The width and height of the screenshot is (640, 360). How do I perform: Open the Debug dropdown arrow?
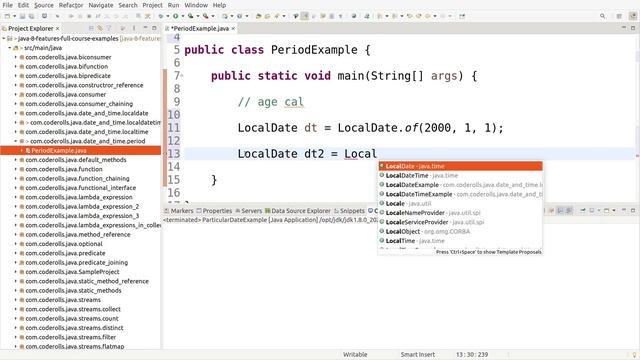(x=168, y=16)
